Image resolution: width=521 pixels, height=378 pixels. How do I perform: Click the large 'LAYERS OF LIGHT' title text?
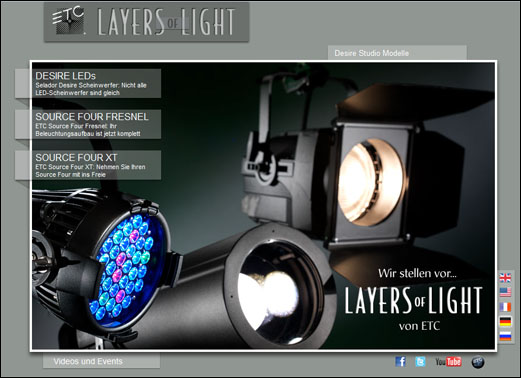413,301
